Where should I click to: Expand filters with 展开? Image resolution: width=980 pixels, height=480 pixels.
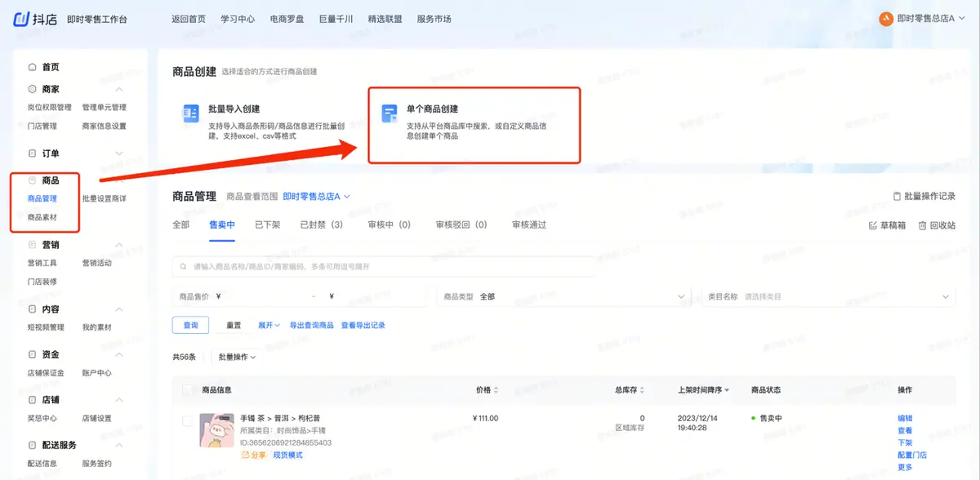269,325
